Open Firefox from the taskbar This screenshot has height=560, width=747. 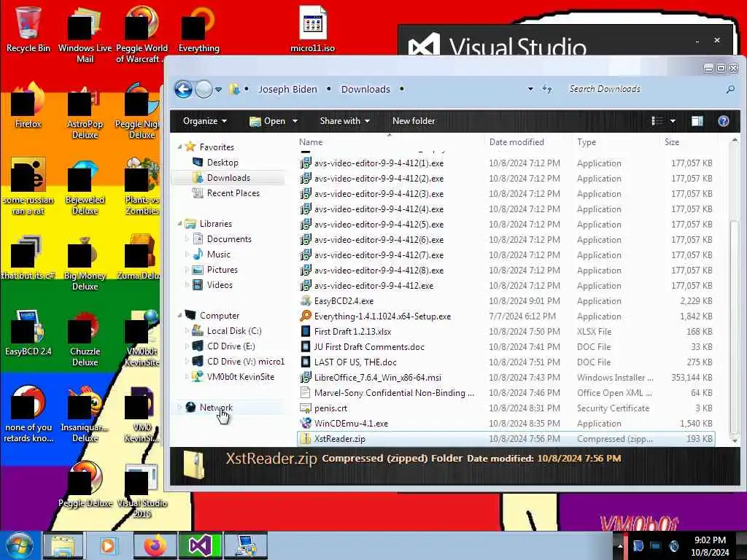(x=155, y=545)
